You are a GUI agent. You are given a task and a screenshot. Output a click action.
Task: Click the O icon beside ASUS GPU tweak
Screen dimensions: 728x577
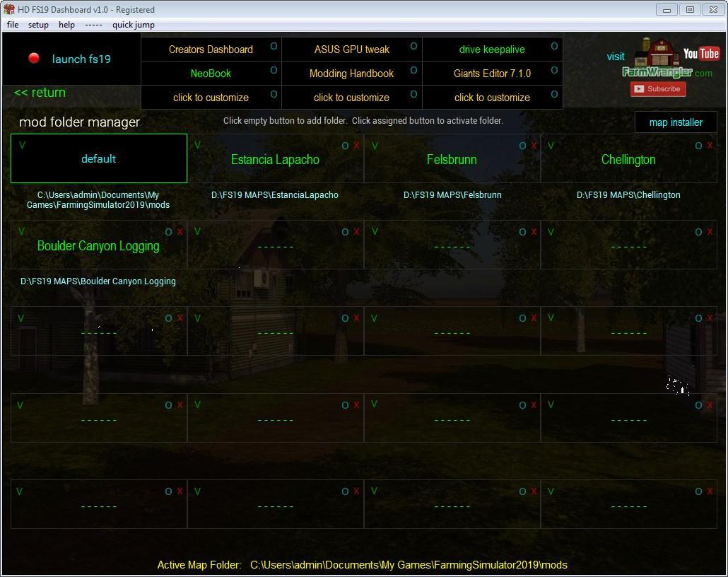(413, 47)
